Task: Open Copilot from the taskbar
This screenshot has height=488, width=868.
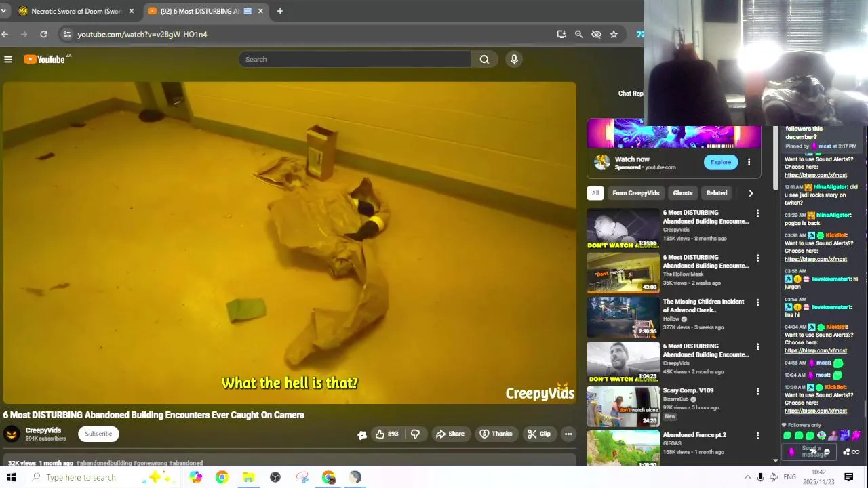Action: click(x=195, y=477)
